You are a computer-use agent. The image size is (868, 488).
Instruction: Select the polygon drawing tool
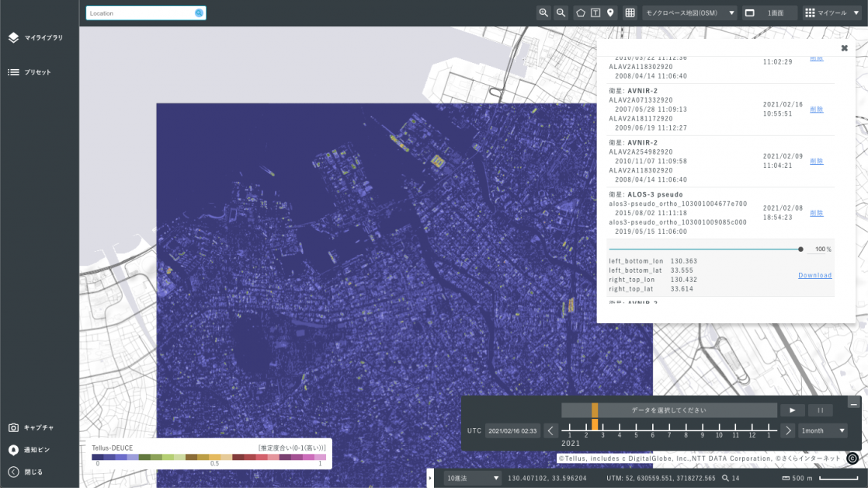[581, 12]
